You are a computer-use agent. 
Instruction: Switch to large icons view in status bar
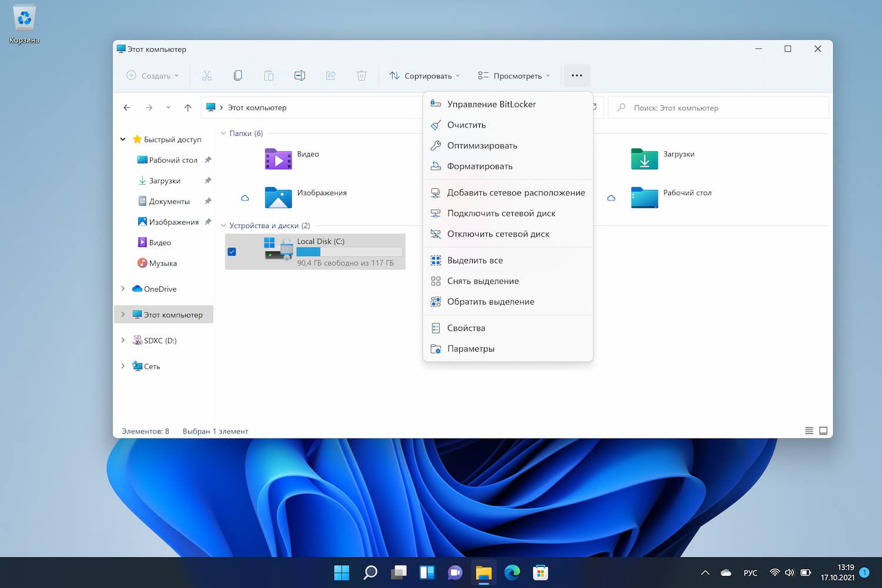pos(823,431)
